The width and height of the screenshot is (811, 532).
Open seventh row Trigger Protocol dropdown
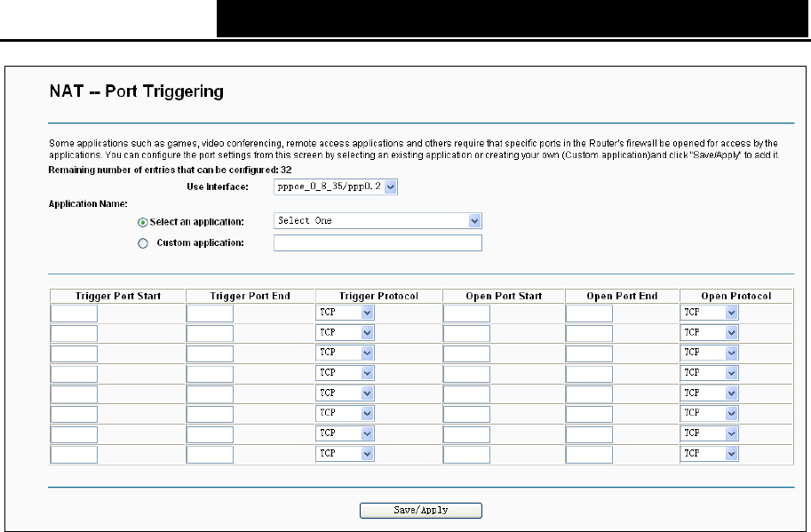tap(345, 433)
